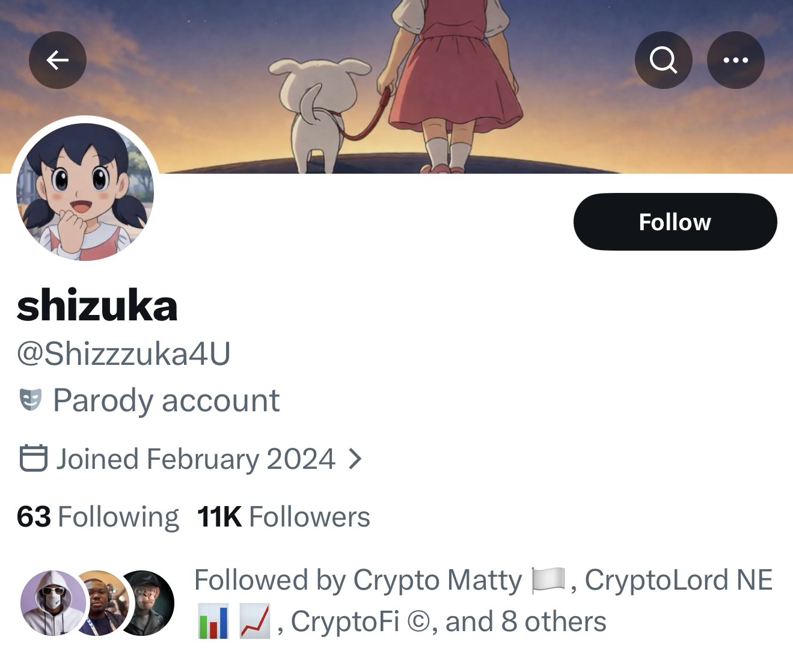This screenshot has height=672, width=793.
Task: Expand join date details via chevron
Action: [355, 459]
